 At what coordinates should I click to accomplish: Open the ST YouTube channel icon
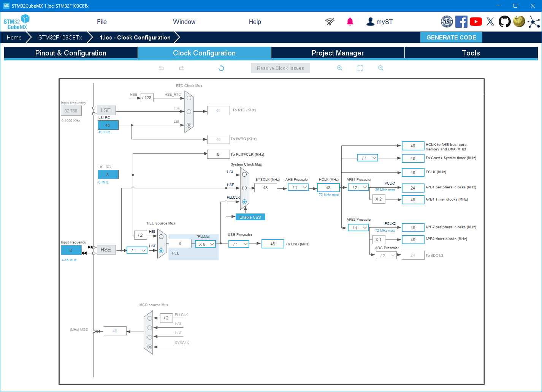[476, 22]
